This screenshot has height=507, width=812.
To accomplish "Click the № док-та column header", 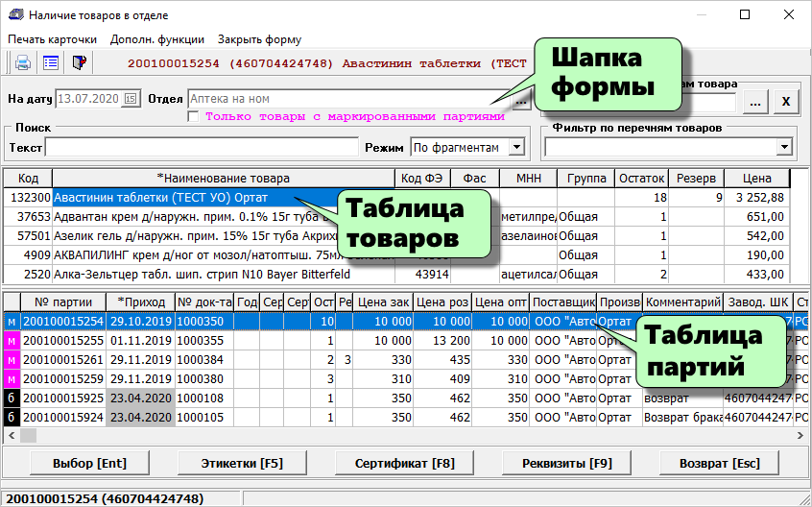I will pyautogui.click(x=204, y=302).
